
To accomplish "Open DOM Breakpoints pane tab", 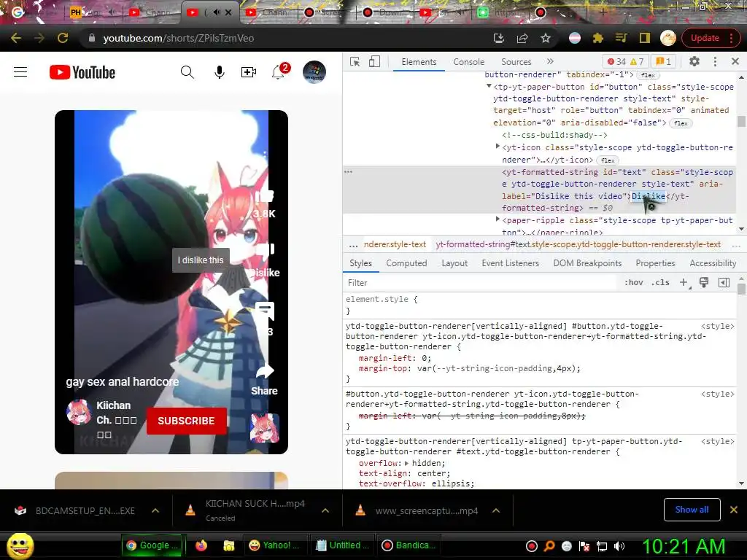I will (x=587, y=263).
